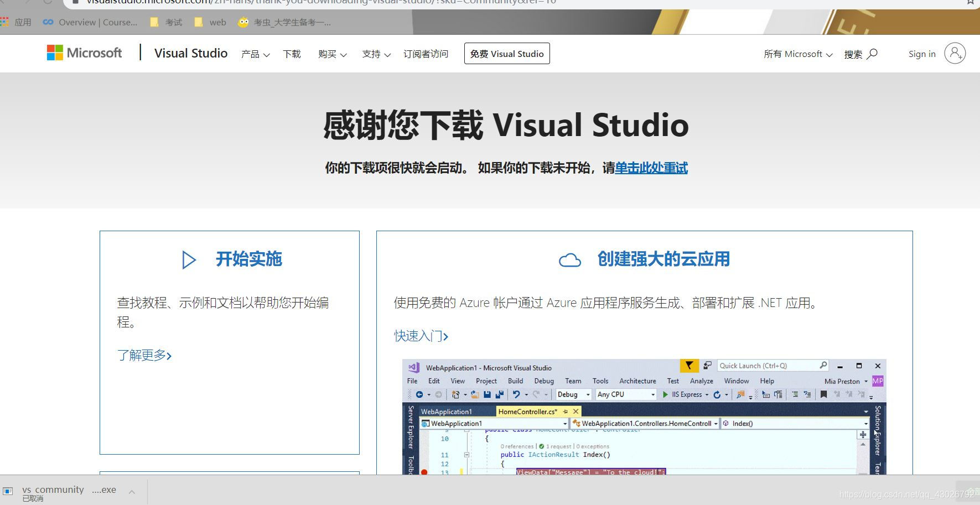Click the 单击此处重试 retry link

[x=651, y=168]
